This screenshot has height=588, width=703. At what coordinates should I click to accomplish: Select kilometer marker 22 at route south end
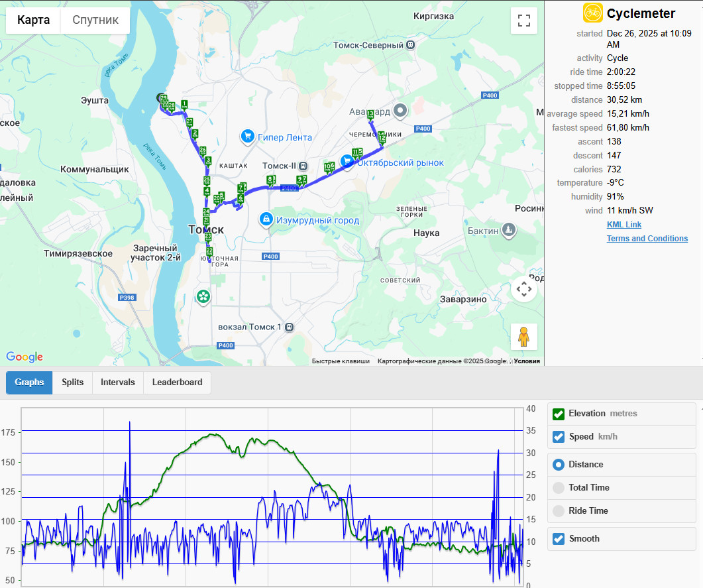click(209, 252)
